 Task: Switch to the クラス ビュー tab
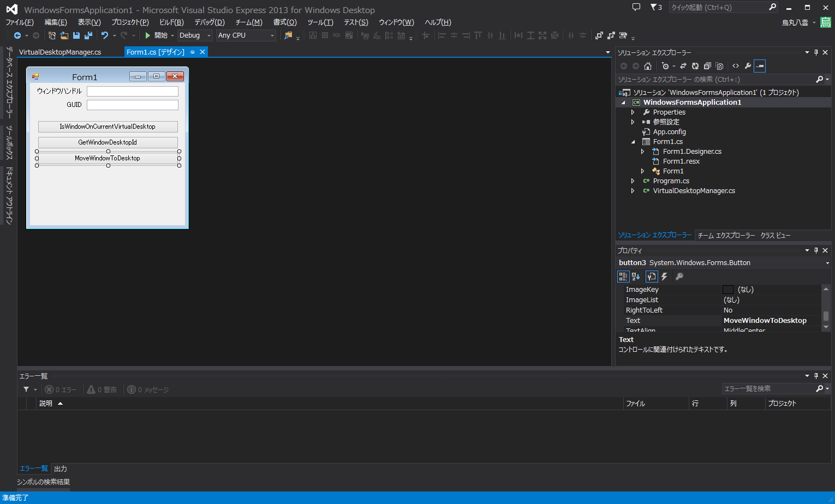pyautogui.click(x=776, y=236)
